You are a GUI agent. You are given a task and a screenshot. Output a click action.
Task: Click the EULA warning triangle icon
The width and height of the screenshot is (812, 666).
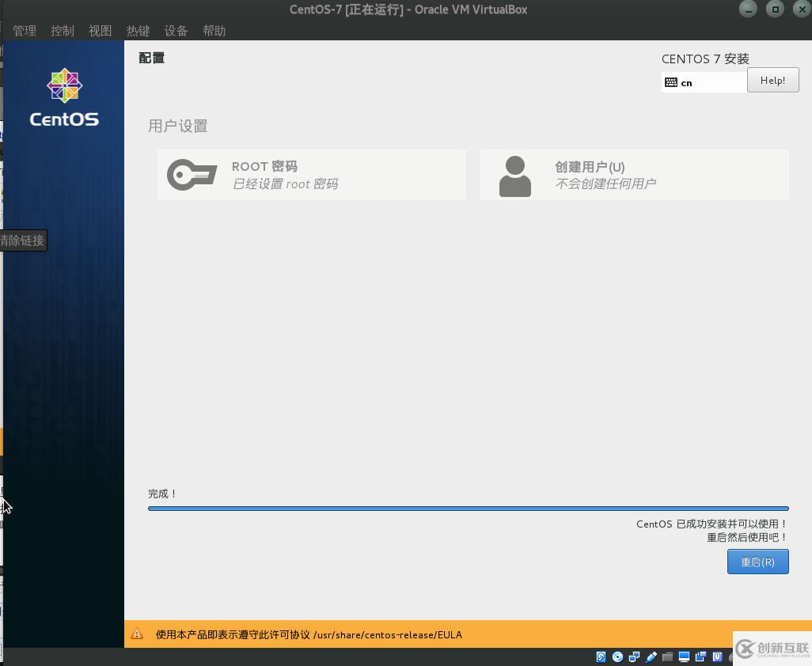[137, 634]
